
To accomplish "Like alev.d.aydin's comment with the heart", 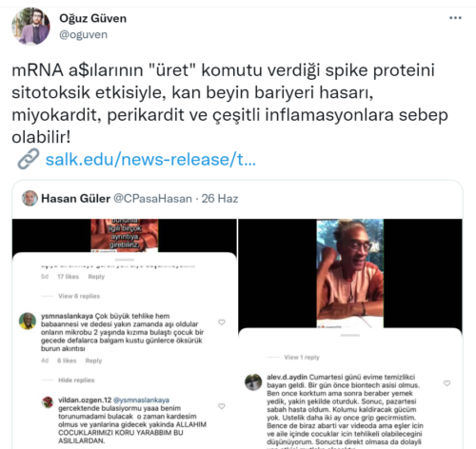I will (446, 383).
